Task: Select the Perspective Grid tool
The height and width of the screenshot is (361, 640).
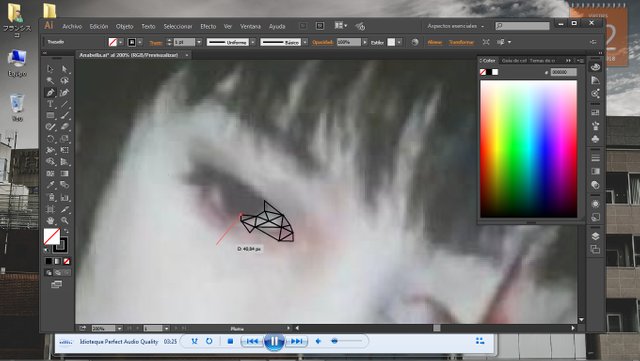Action: pyautogui.click(x=64, y=162)
